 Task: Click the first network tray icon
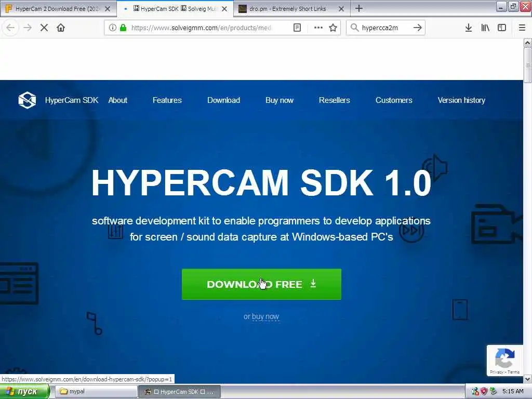[x=475, y=392]
